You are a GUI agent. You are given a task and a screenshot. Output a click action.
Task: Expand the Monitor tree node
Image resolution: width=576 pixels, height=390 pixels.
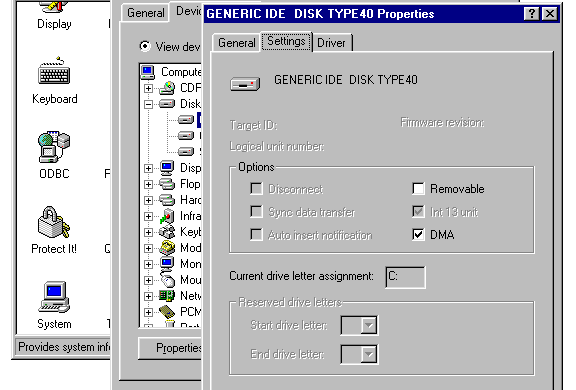[x=148, y=264]
